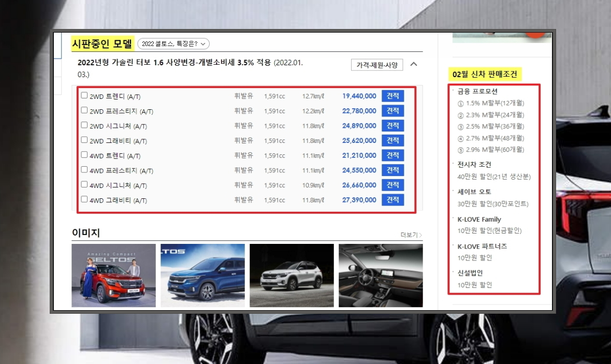Image resolution: width=611 pixels, height=364 pixels.
Task: Click 40만원 할인(21년 생산분) text
Action: [493, 177]
